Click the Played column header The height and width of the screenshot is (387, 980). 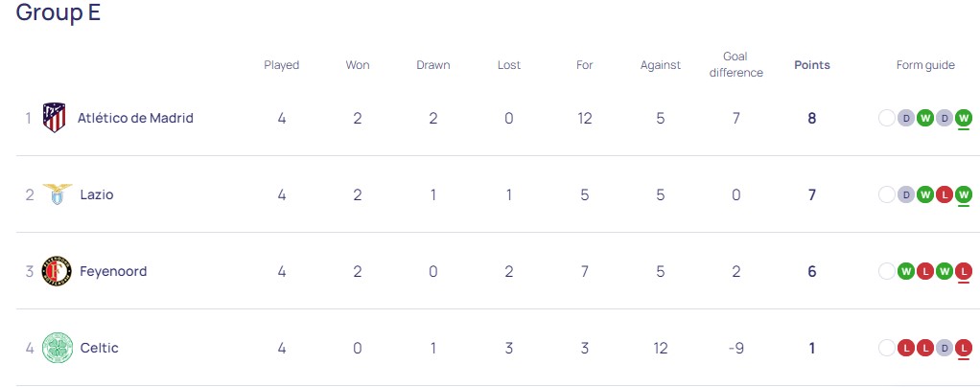tap(282, 65)
